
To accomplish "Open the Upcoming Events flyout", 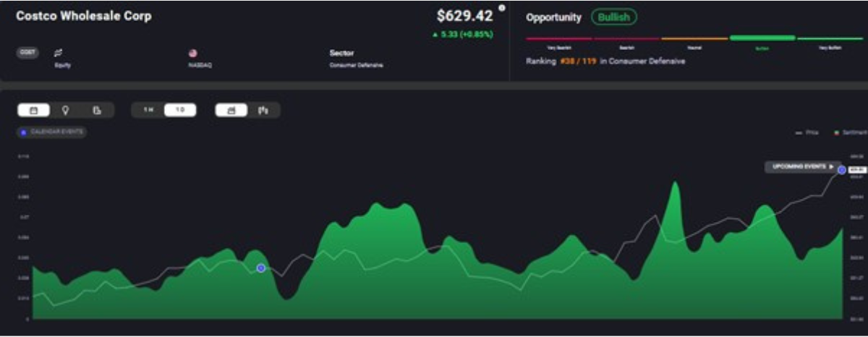I will pyautogui.click(x=802, y=166).
